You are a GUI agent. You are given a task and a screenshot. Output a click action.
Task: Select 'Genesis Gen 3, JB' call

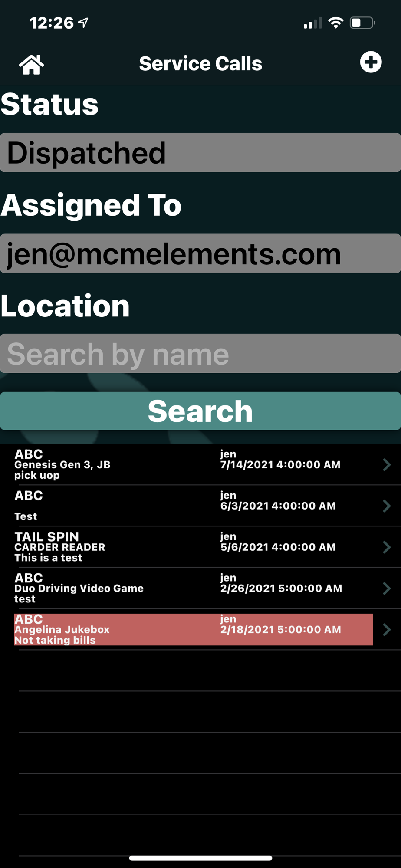pyautogui.click(x=200, y=465)
